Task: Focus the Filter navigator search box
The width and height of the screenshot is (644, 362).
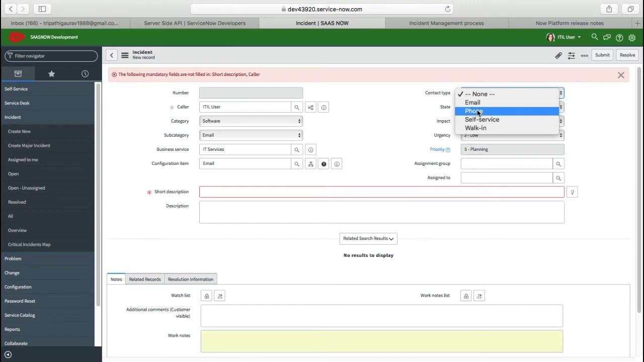Action: coord(51,56)
